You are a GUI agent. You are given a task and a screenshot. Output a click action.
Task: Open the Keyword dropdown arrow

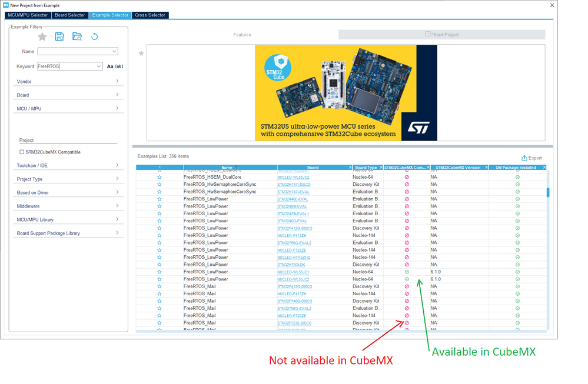coord(98,66)
